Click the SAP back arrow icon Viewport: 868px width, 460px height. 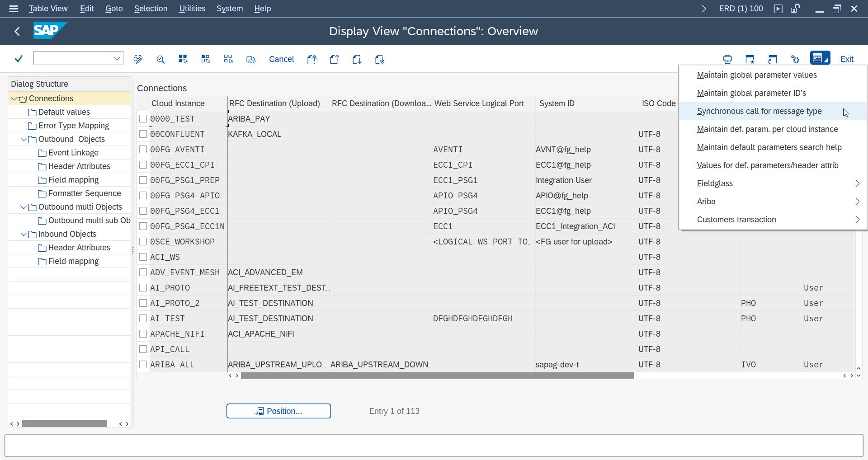click(17, 31)
